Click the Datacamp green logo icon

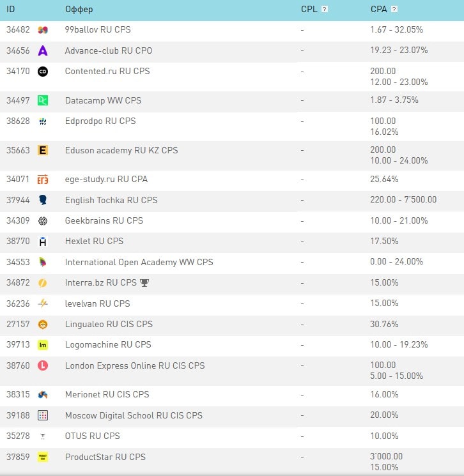[43, 100]
